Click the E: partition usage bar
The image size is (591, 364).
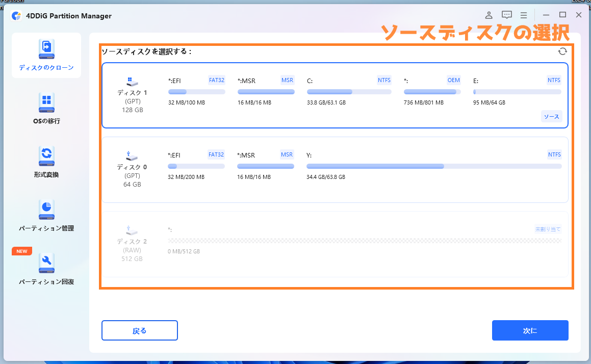pyautogui.click(x=517, y=92)
